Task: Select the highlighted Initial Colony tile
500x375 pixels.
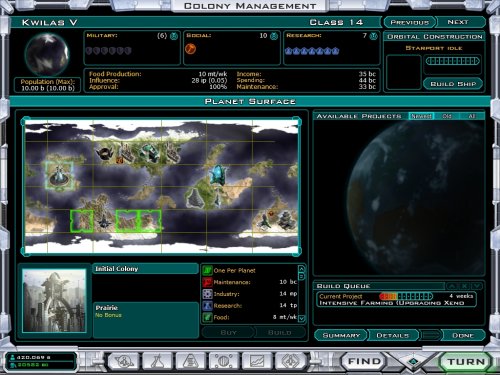Action: point(59,175)
